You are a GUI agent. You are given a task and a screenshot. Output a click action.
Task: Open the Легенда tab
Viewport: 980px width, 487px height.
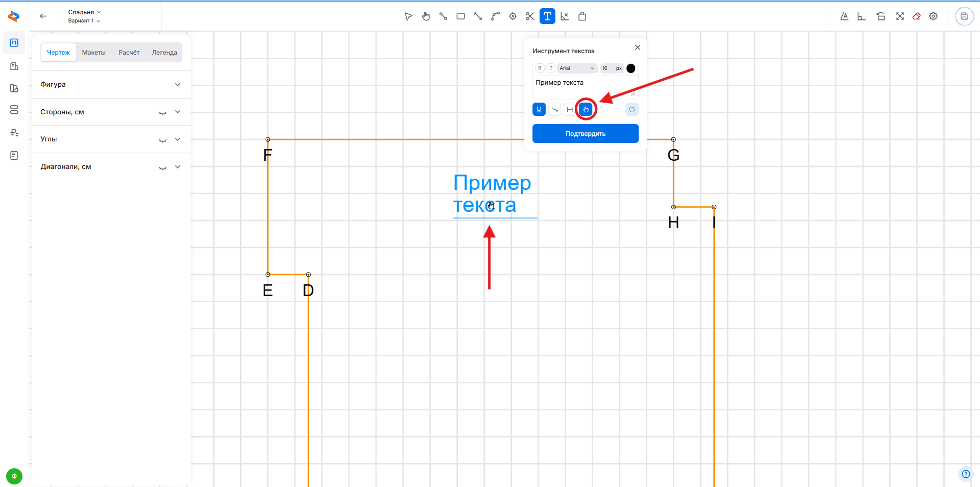(164, 53)
